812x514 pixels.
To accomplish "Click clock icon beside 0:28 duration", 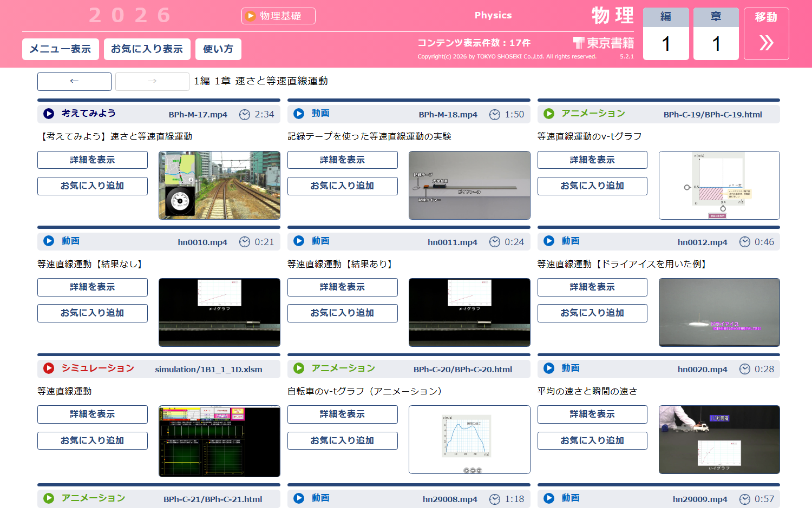I will click(745, 369).
